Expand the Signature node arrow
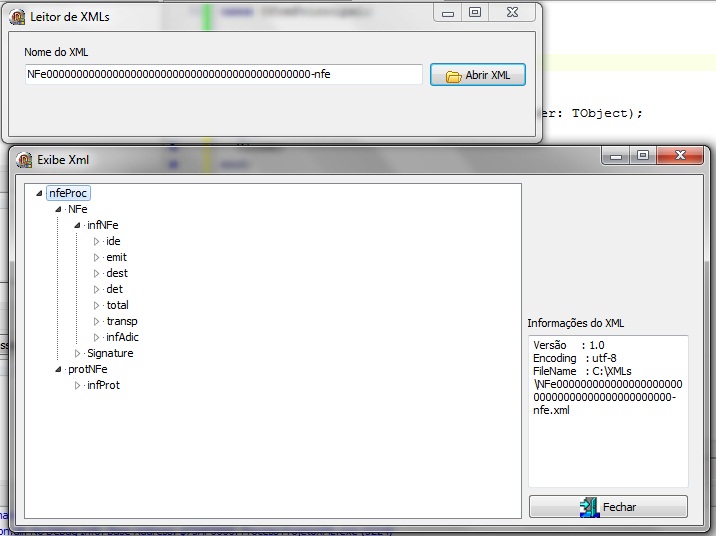 pos(78,353)
